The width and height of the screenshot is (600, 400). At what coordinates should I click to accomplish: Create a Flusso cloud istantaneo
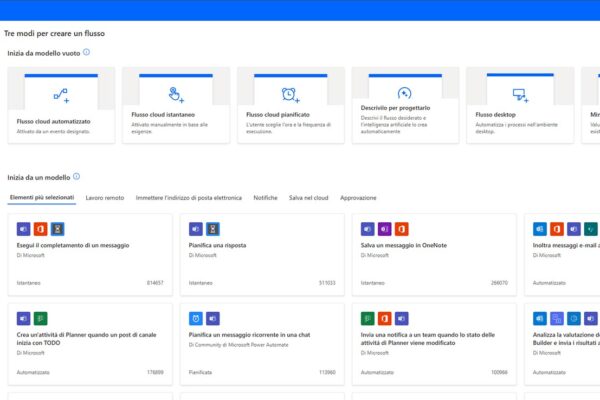[x=176, y=105]
